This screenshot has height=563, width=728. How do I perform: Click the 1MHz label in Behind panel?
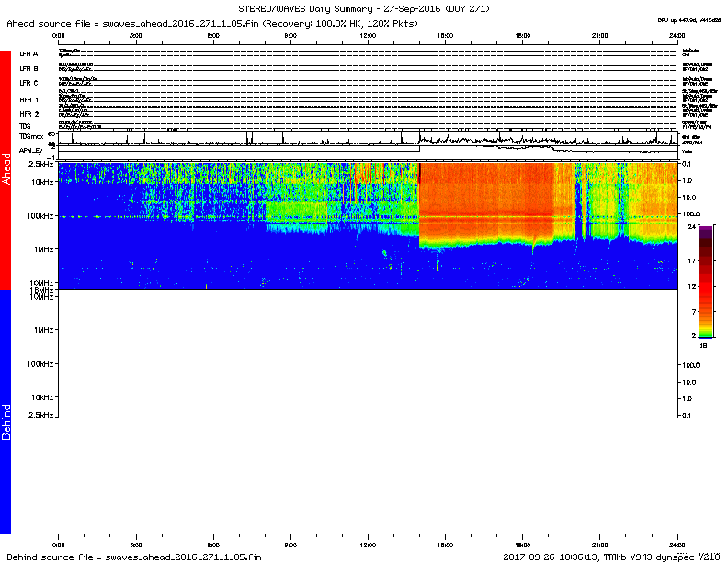point(41,330)
